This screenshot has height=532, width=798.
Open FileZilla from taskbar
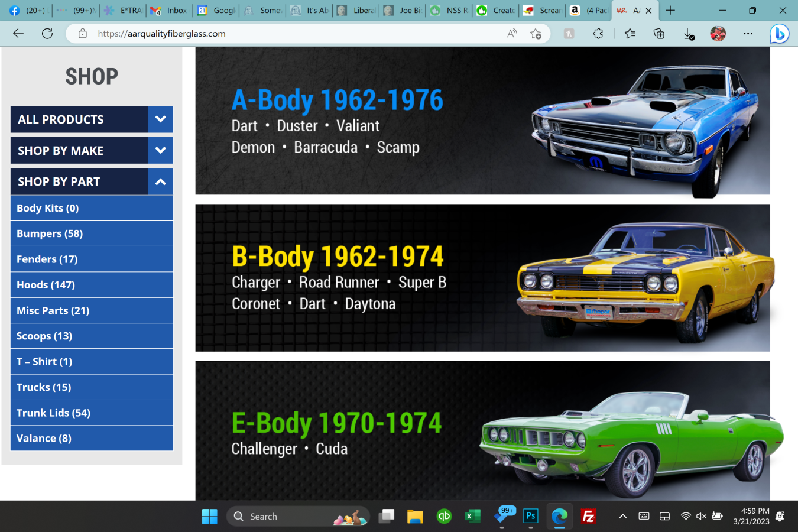[x=588, y=517]
